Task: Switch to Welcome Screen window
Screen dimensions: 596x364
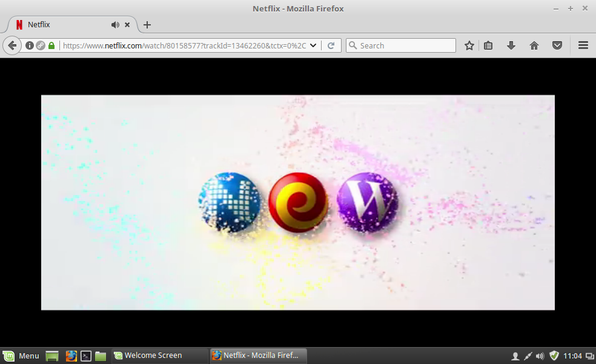Action: click(x=159, y=356)
